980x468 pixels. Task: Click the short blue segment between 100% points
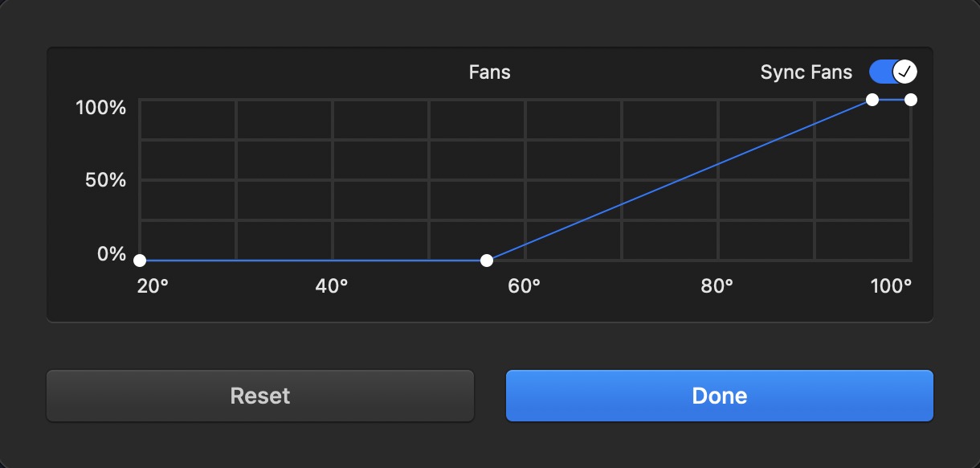pyautogui.click(x=891, y=100)
